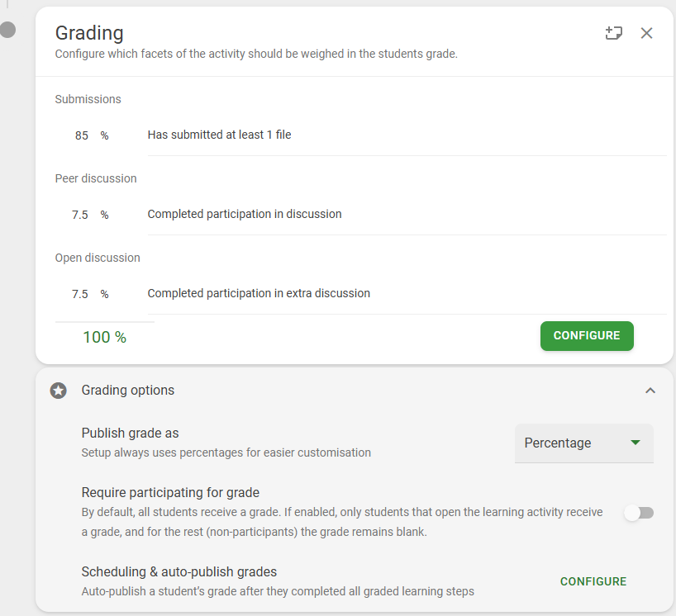Enable Require participating for grade
Screen dimensions: 676x616
tap(639, 513)
